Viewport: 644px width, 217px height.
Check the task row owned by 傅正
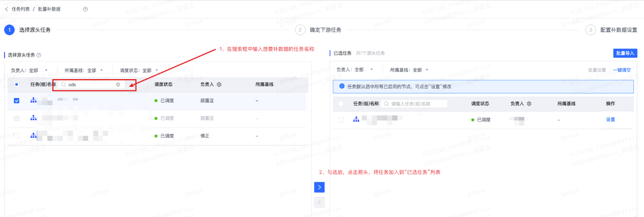click(17, 136)
